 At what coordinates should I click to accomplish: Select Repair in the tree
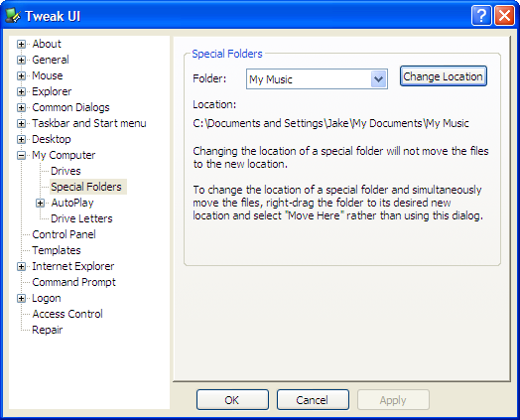48,330
